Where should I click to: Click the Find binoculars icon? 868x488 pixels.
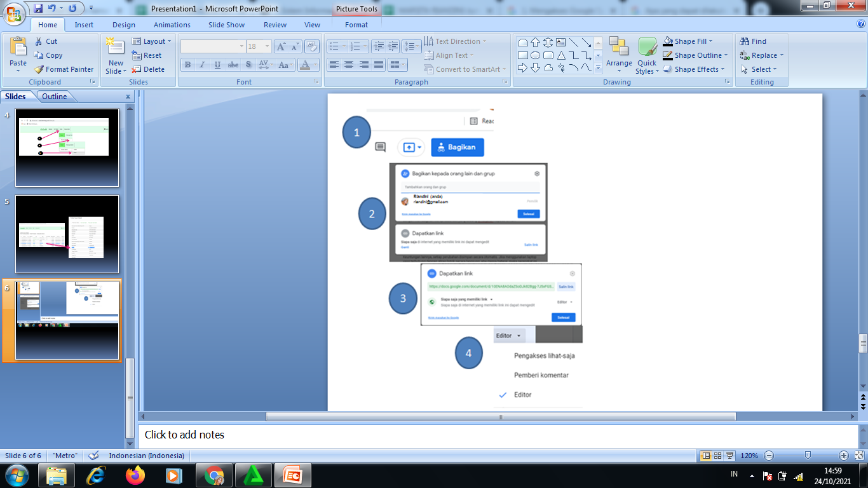(x=745, y=41)
